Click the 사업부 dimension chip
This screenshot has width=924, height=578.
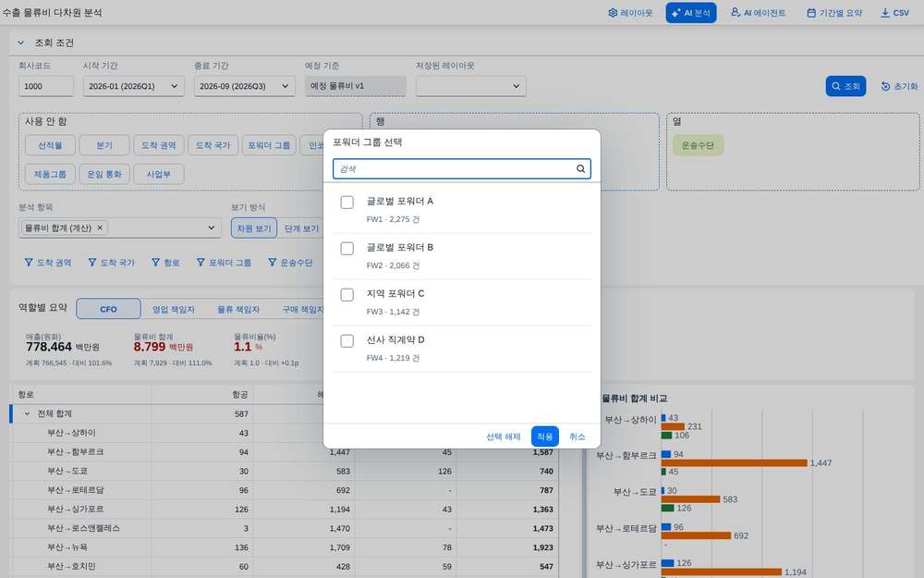tap(159, 174)
